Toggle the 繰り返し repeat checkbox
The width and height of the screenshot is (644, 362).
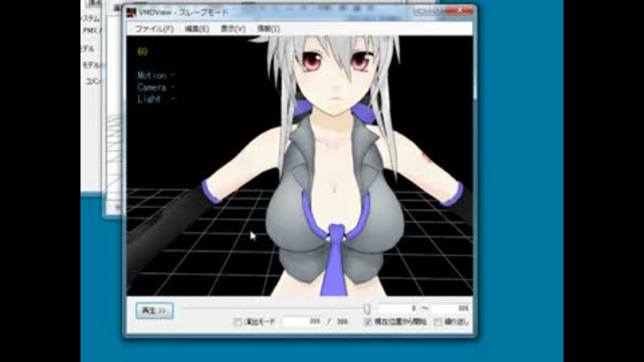pyautogui.click(x=438, y=322)
